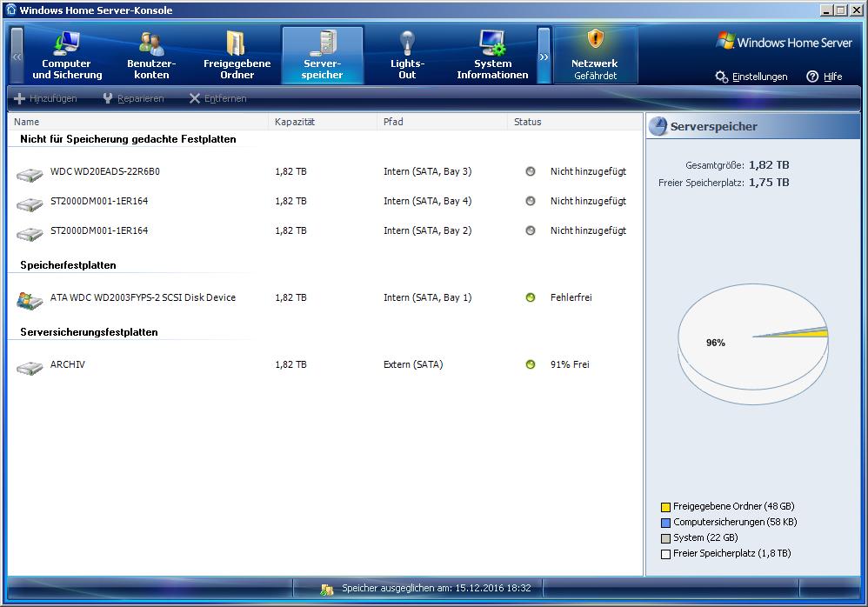Click the Serverspeicher panel header icon
868x607 pixels.
pos(658,126)
